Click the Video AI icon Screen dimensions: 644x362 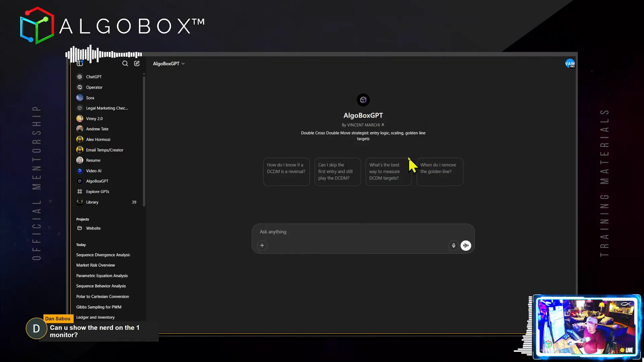(x=79, y=171)
